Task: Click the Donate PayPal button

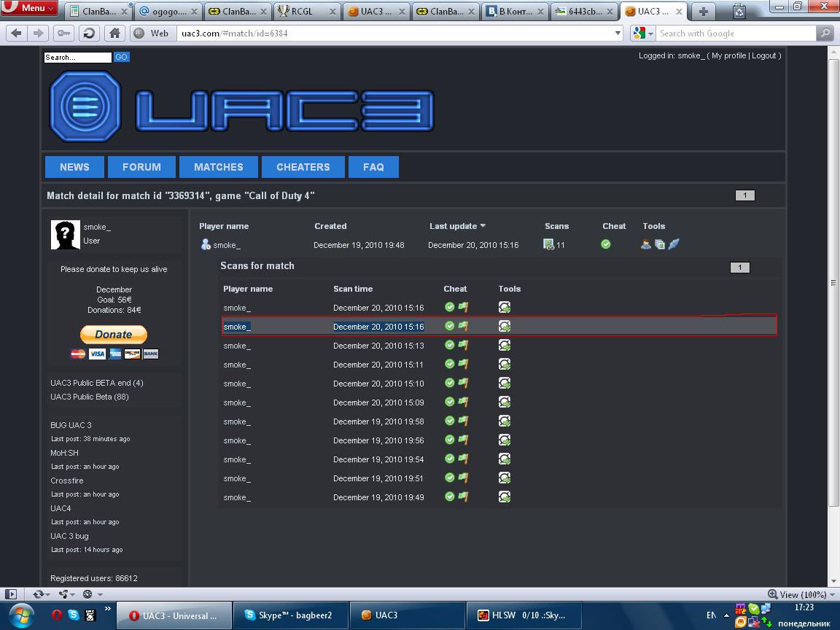Action: [x=114, y=334]
